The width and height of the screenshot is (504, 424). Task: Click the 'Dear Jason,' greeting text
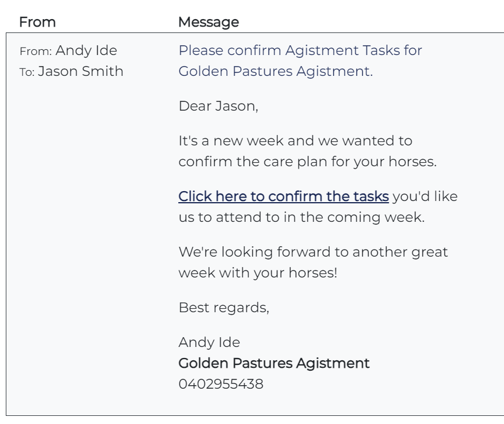pos(218,106)
